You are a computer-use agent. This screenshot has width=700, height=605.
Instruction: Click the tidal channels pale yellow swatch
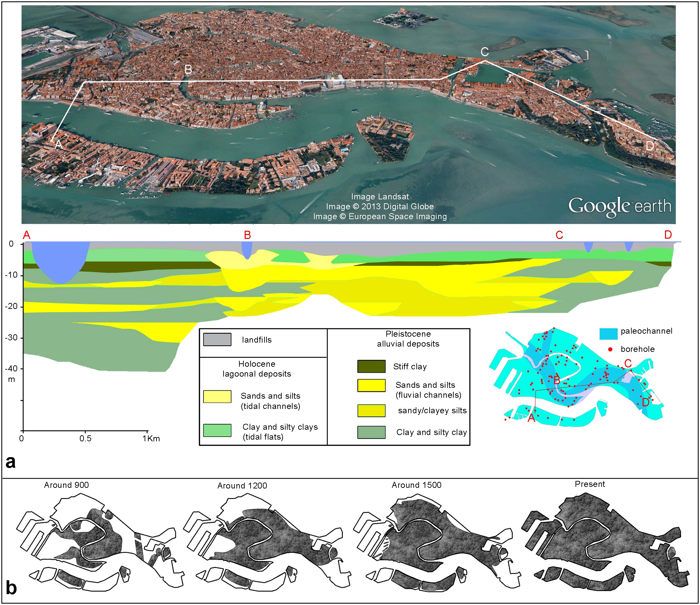(217, 397)
